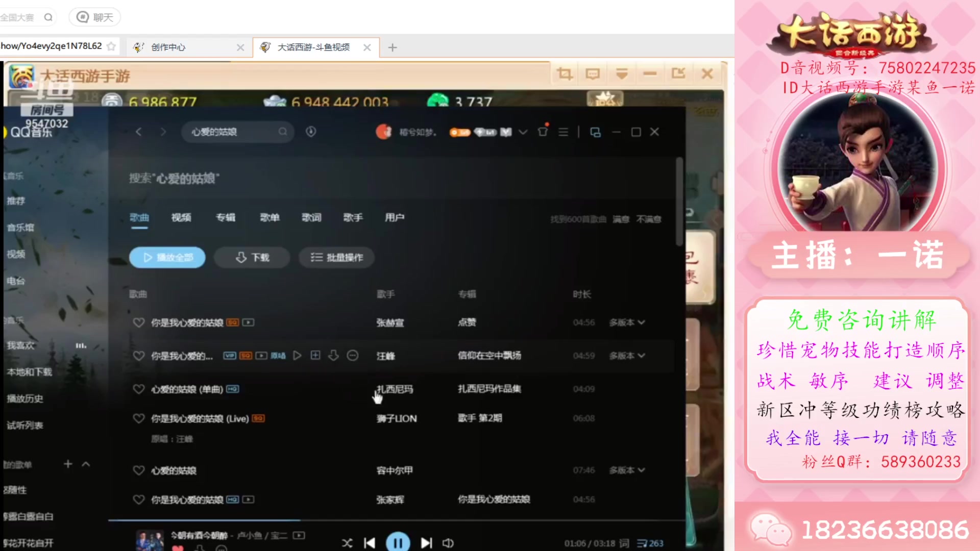Like the Live song by 狮子LION
This screenshot has height=551, width=980.
(138, 418)
